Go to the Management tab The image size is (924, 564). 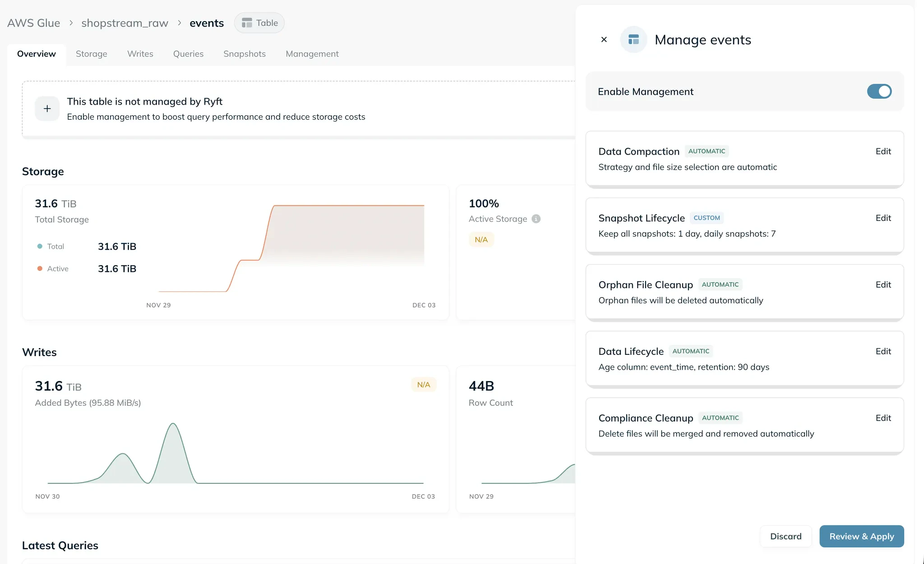tap(312, 54)
